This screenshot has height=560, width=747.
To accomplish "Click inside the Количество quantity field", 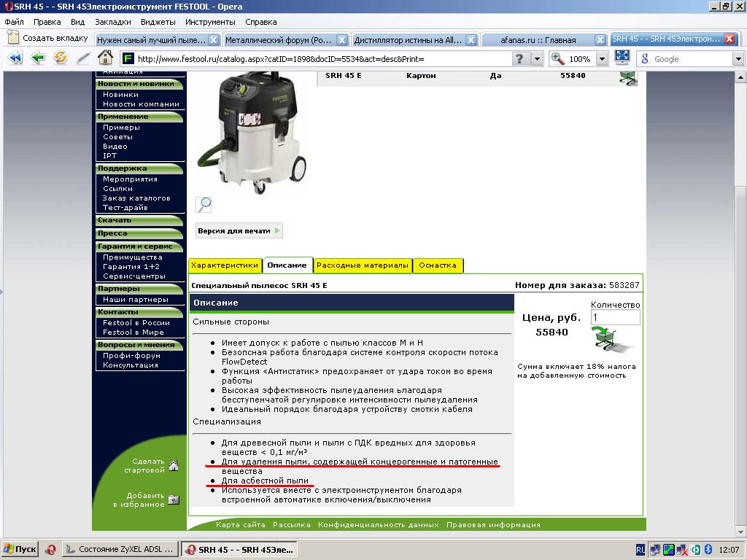I will click(615, 317).
